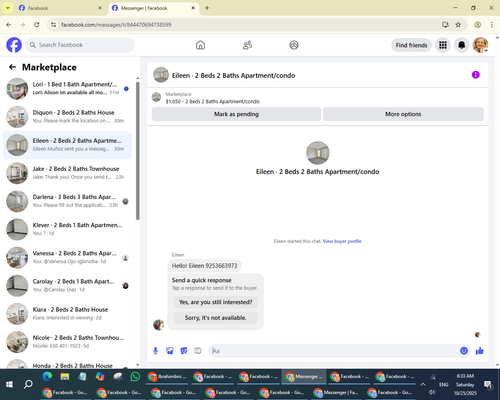500x400 pixels.
Task: Open the emoji picker in message box
Action: 464,351
